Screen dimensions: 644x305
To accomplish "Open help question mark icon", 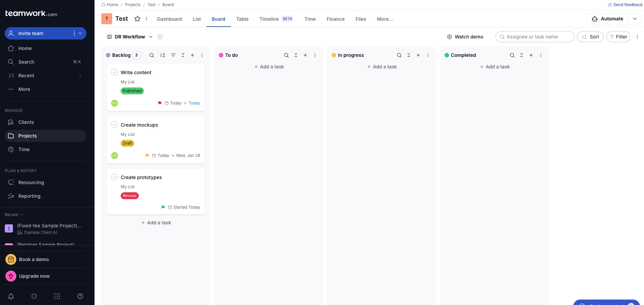I will tap(80, 296).
